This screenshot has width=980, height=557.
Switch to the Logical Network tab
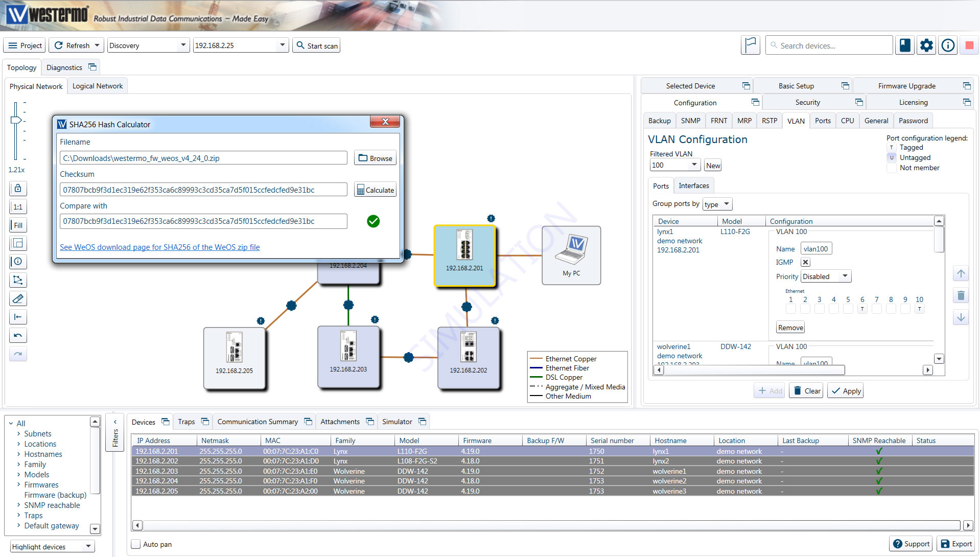tap(97, 85)
